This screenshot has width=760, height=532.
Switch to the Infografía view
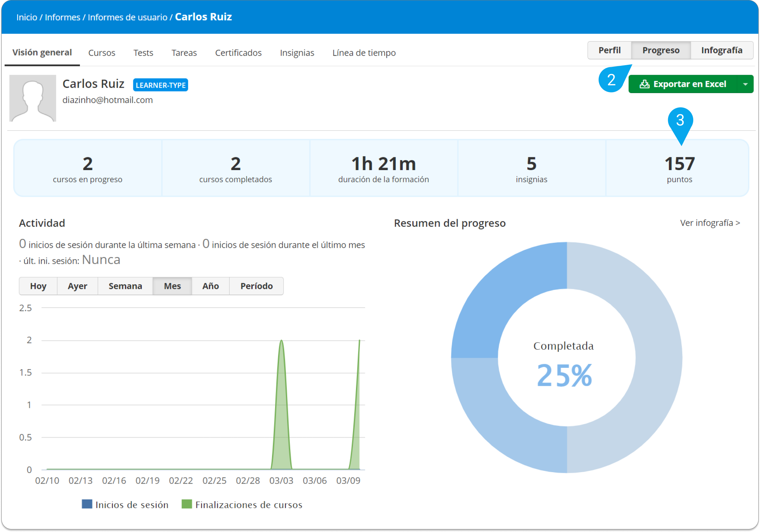722,50
